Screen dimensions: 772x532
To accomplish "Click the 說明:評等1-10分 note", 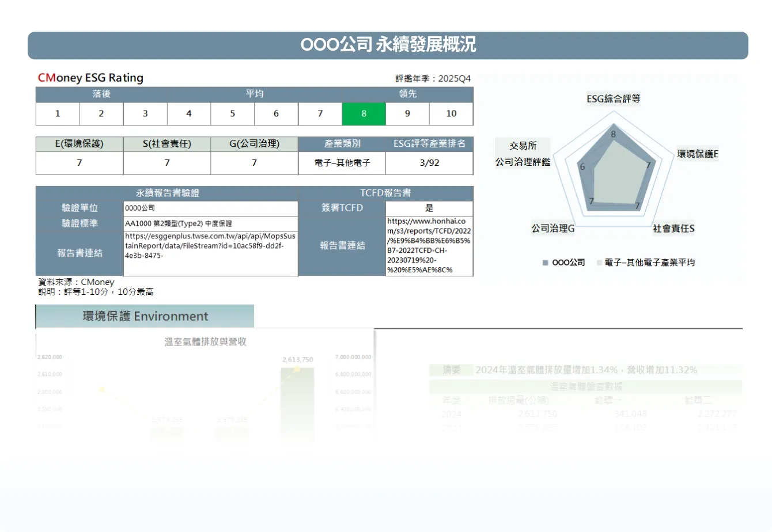I will coord(96,292).
